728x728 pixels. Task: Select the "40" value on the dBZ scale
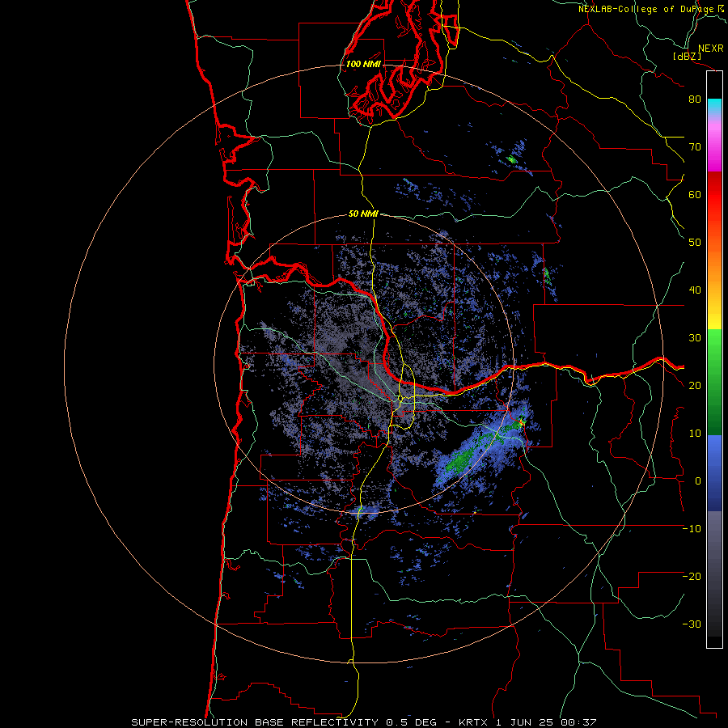(x=695, y=290)
